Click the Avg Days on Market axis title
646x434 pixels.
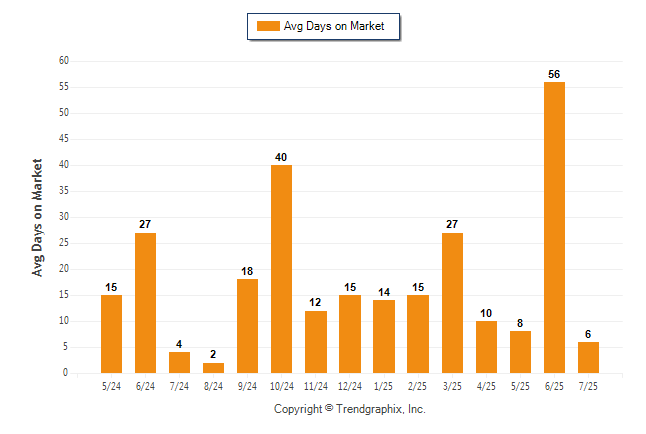click(x=37, y=218)
